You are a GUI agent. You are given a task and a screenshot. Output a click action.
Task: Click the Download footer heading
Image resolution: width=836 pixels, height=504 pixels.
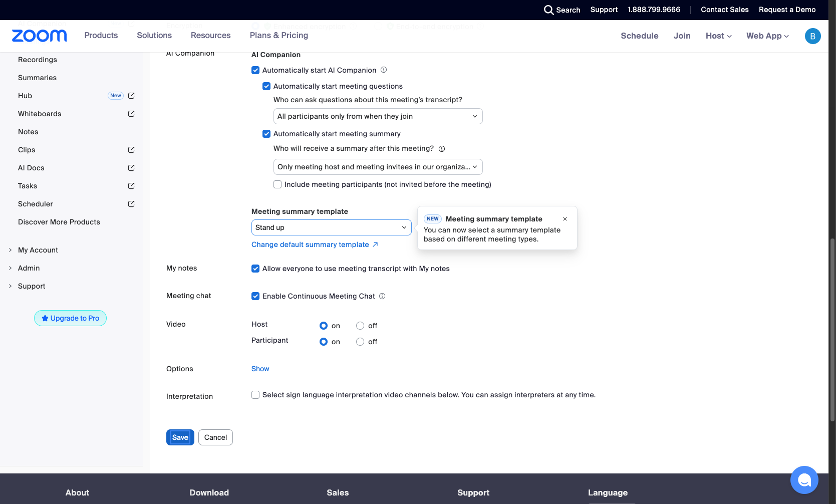coord(209,492)
